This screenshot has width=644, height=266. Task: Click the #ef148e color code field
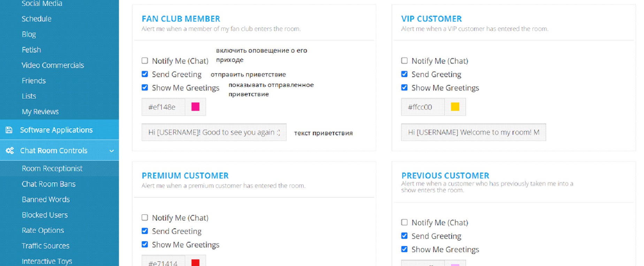(163, 107)
